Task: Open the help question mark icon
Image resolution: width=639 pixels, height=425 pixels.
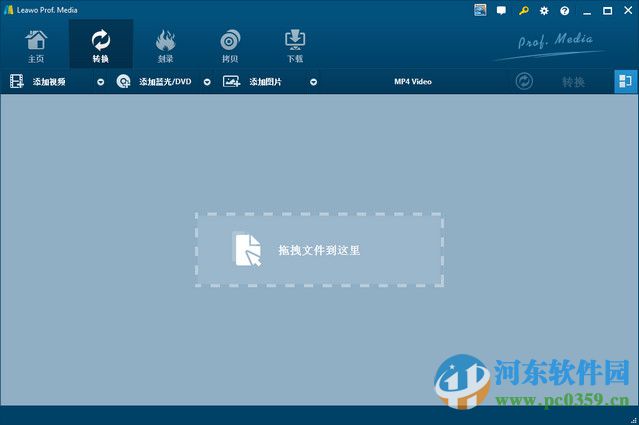Action: [564, 11]
